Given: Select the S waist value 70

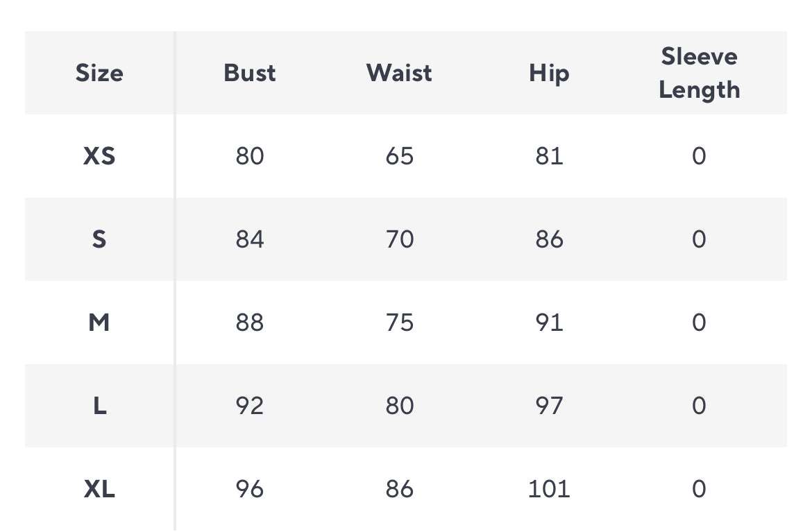Looking at the screenshot, I should [399, 239].
